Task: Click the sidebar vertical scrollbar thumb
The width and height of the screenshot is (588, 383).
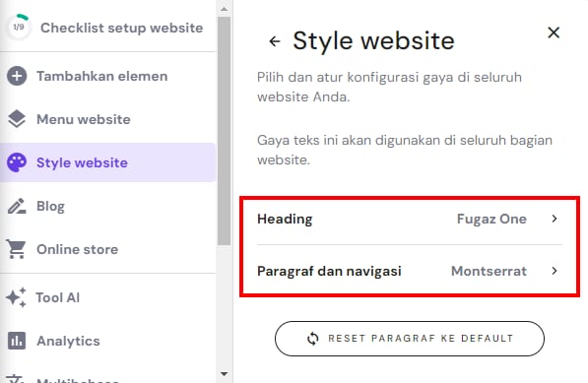Action: click(x=225, y=131)
